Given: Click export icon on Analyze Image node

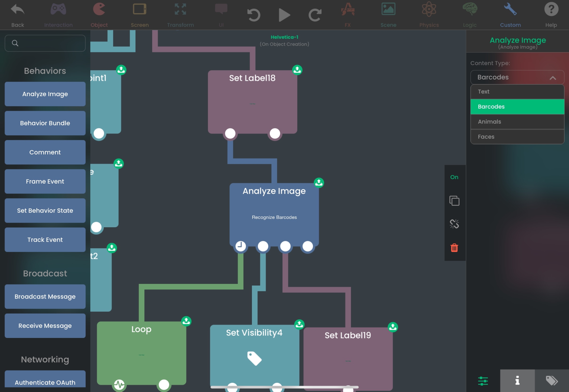Looking at the screenshot, I should click(x=319, y=183).
